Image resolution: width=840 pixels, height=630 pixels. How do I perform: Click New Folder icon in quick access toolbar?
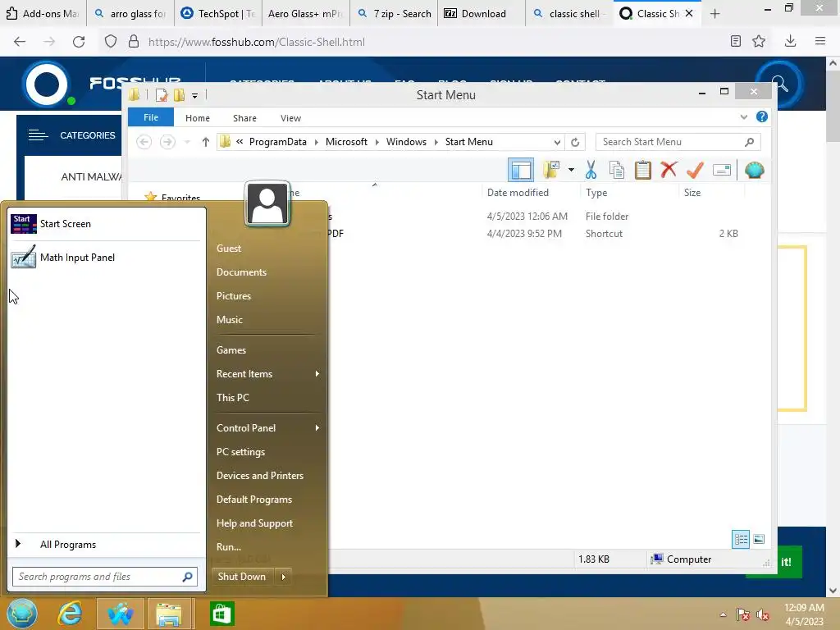[179, 95]
